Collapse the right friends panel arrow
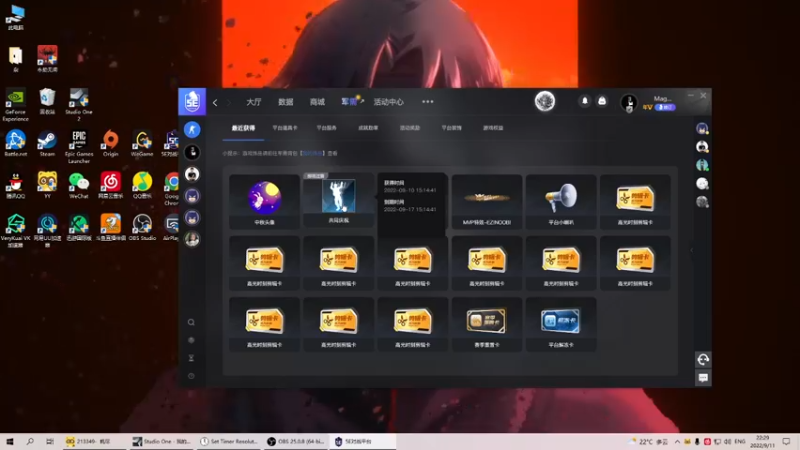Image resolution: width=800 pixels, height=450 pixels. pyautogui.click(x=692, y=250)
